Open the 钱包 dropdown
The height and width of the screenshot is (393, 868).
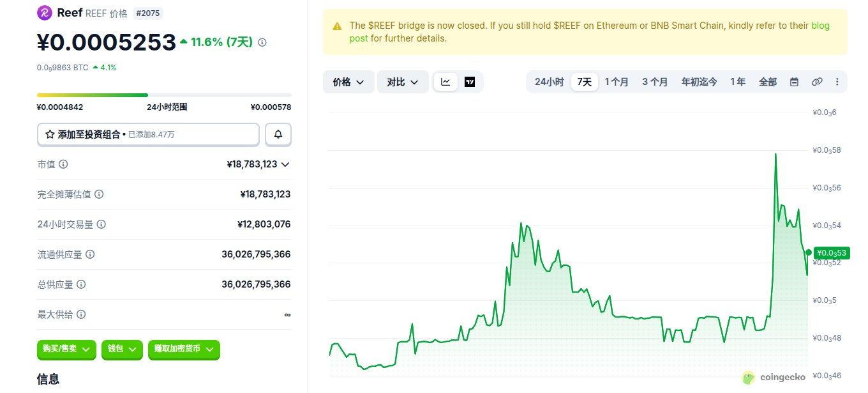[x=122, y=349]
